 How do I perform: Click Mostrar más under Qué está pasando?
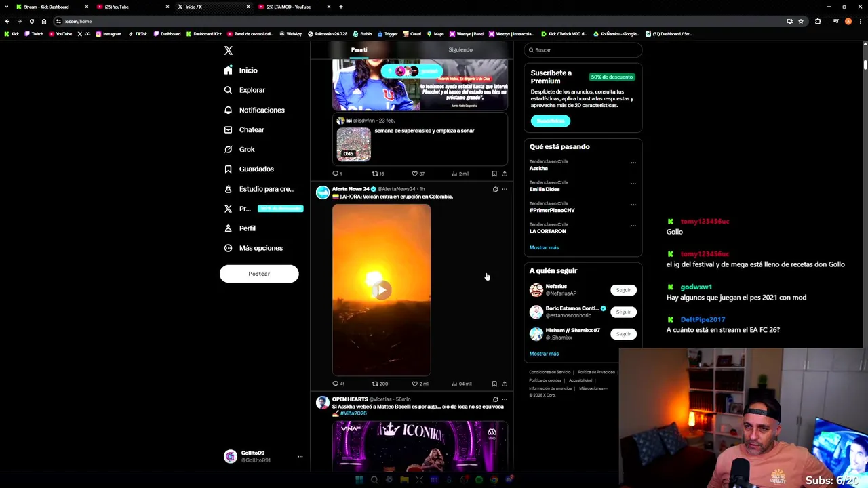pyautogui.click(x=544, y=248)
